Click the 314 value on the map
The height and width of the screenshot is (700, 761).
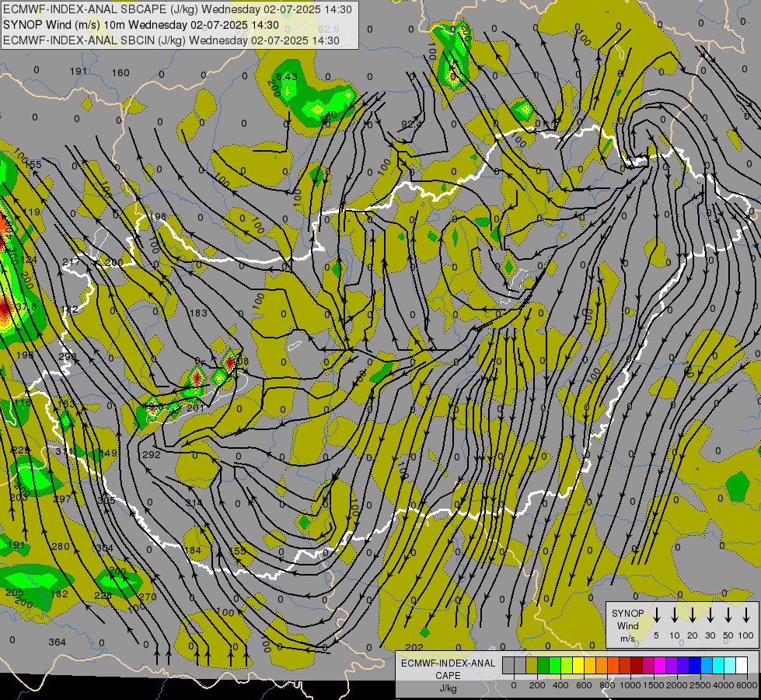(x=194, y=502)
